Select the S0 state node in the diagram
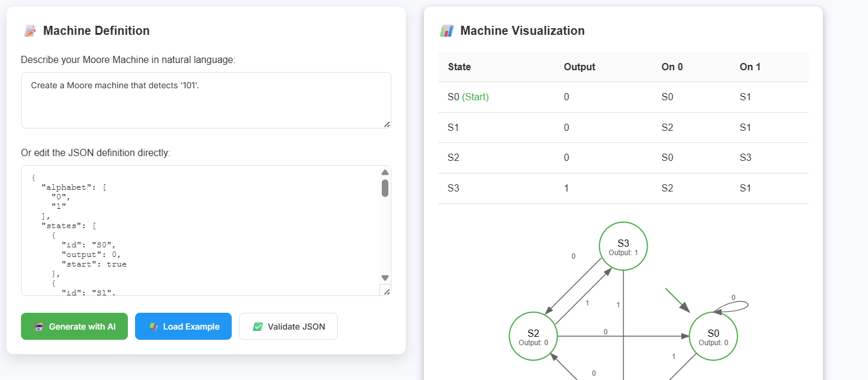868x380 pixels. tap(713, 337)
